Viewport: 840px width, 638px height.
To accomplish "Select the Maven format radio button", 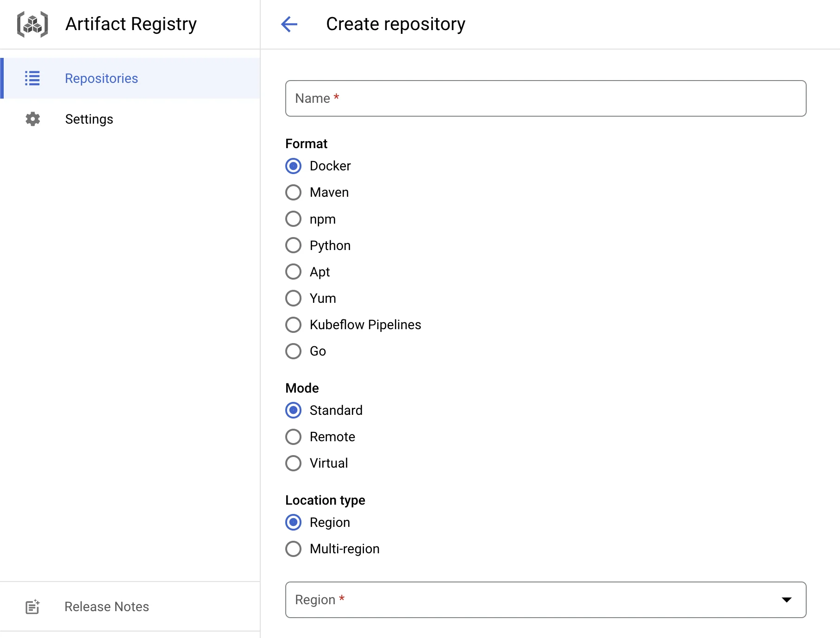I will [x=294, y=192].
